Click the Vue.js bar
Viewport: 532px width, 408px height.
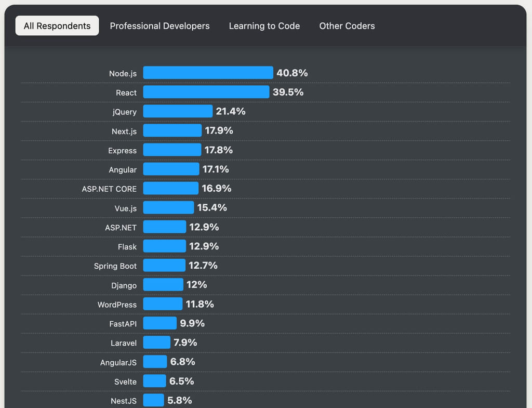point(168,207)
